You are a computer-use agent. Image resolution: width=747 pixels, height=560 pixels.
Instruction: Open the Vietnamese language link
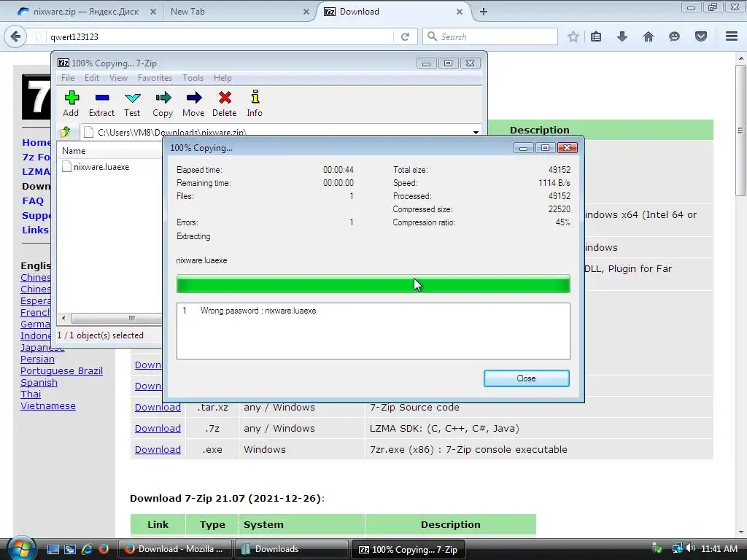47,405
